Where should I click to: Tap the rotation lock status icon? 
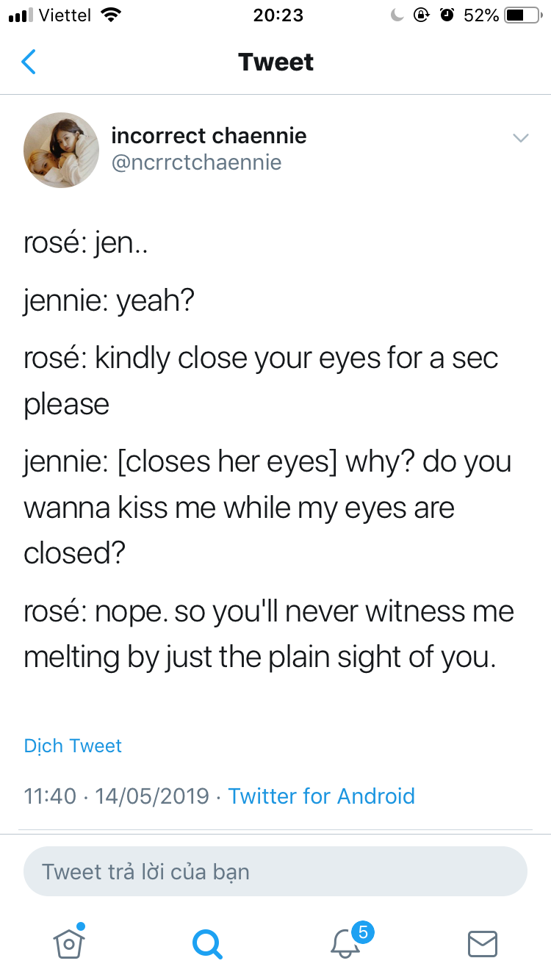(421, 15)
